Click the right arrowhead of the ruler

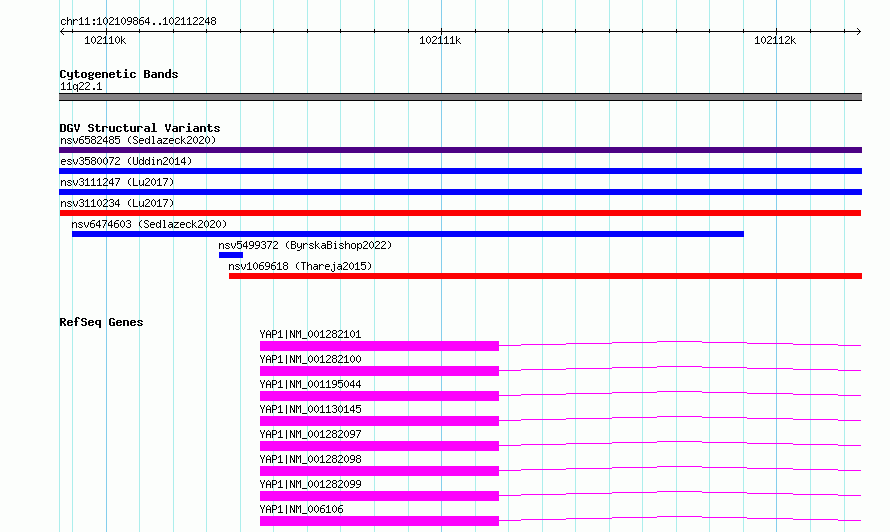click(x=858, y=31)
